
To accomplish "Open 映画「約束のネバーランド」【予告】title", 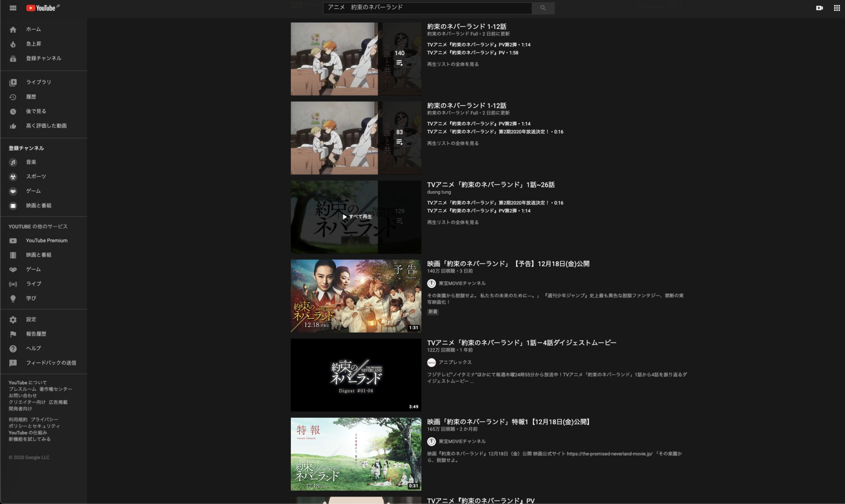I will point(508,264).
